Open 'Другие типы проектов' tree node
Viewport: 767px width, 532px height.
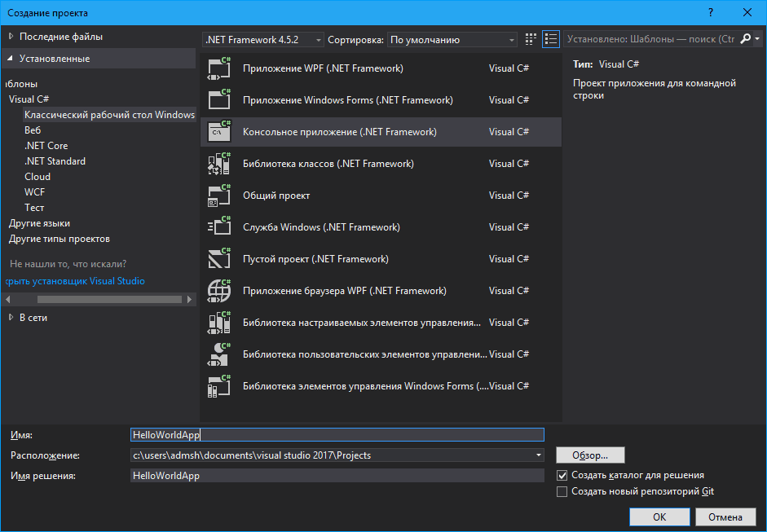click(60, 239)
